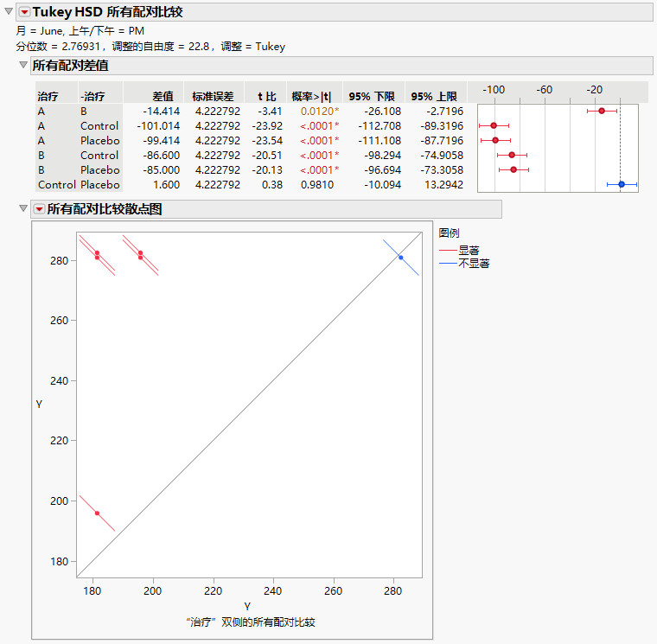Select difference value -14.414
This screenshot has height=644, width=657.
click(162, 112)
